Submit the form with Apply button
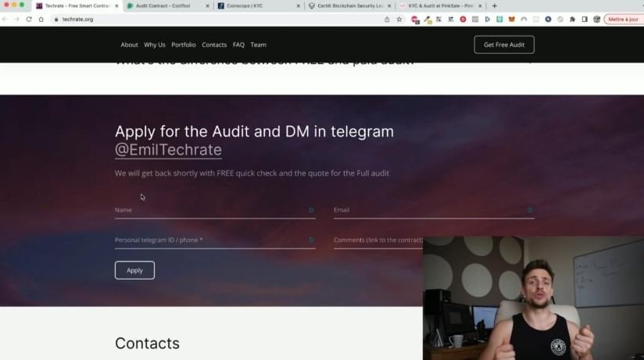644x360 pixels. click(134, 270)
